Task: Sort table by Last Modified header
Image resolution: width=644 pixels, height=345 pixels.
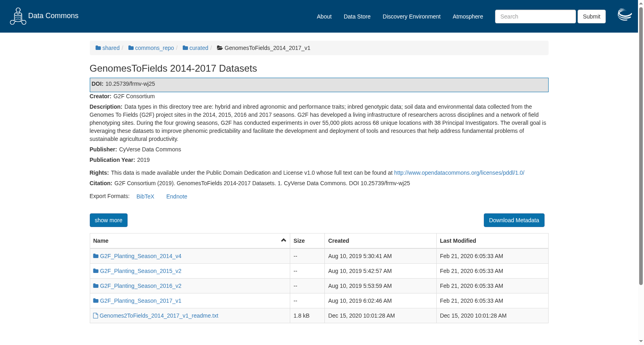Action: point(458,241)
